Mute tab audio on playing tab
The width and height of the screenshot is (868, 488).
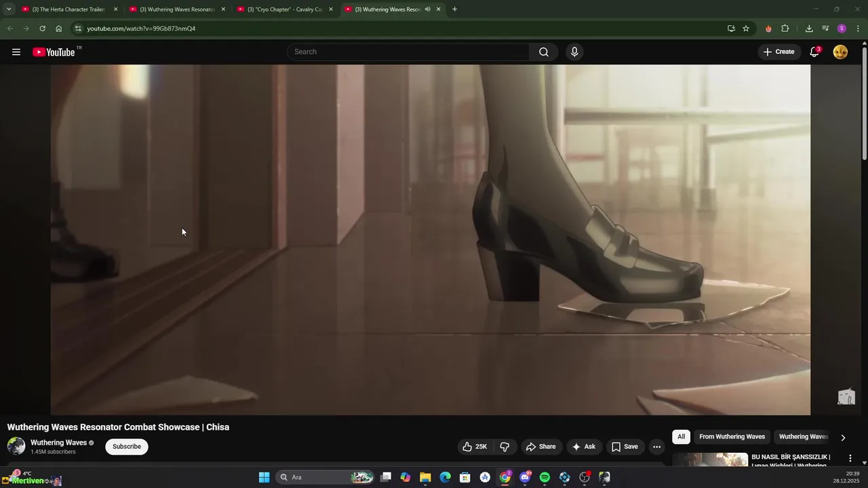tap(427, 9)
